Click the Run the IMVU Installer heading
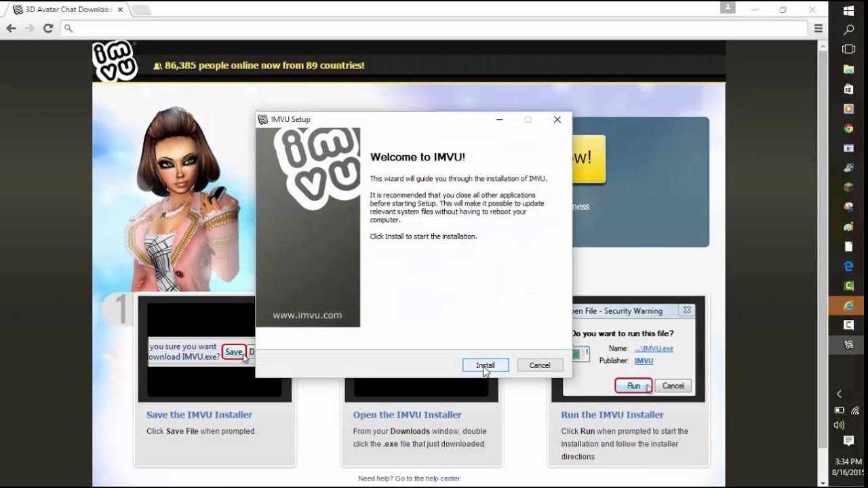This screenshot has height=488, width=868. point(612,415)
